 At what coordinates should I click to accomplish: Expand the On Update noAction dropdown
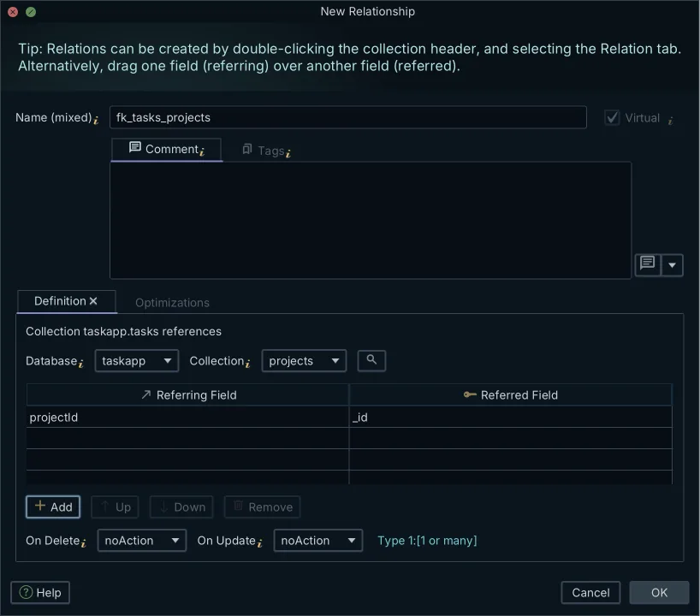click(x=317, y=541)
